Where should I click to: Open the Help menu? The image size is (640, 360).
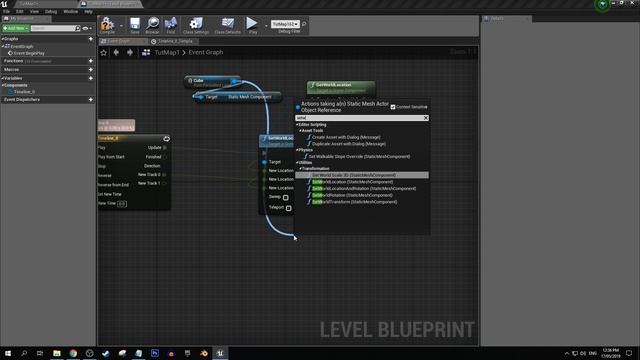tap(88, 11)
